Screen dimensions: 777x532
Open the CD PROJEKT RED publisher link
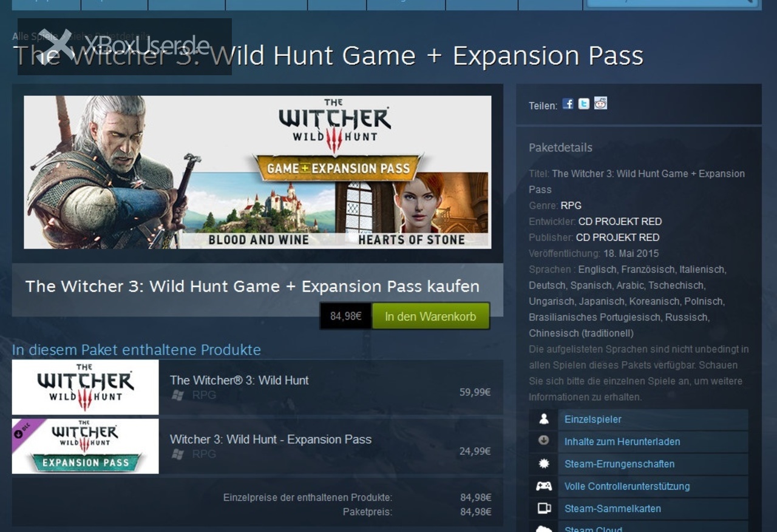click(x=617, y=237)
